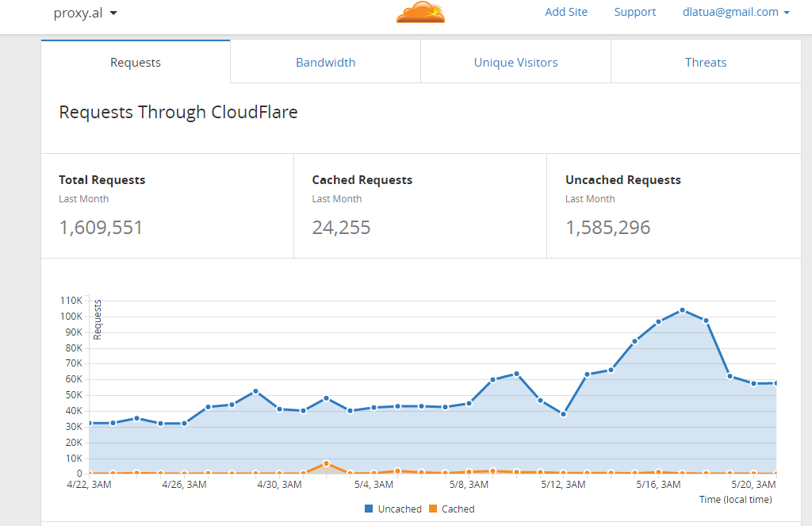Go to the Support page

634,12
